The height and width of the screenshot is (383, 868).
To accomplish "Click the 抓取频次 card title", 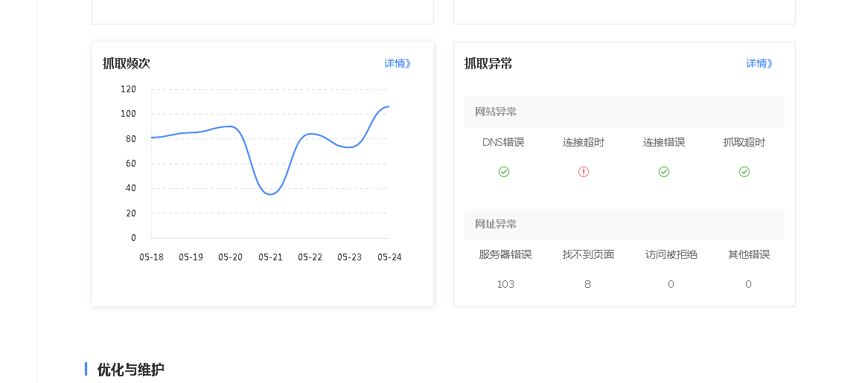I will (x=127, y=63).
